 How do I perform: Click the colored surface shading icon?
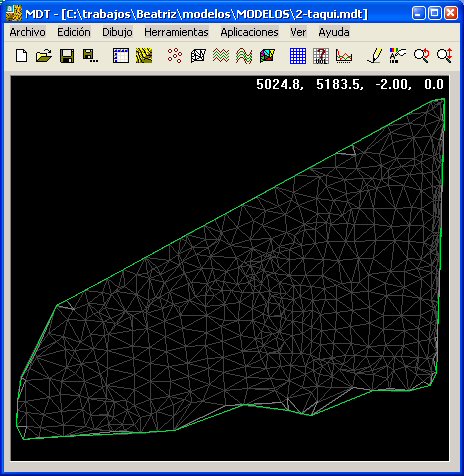pos(267,55)
